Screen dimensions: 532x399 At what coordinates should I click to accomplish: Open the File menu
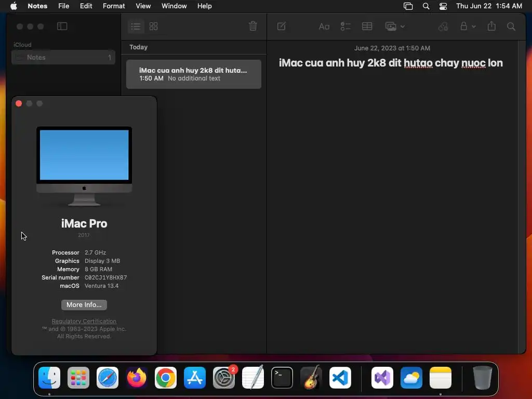point(63,6)
